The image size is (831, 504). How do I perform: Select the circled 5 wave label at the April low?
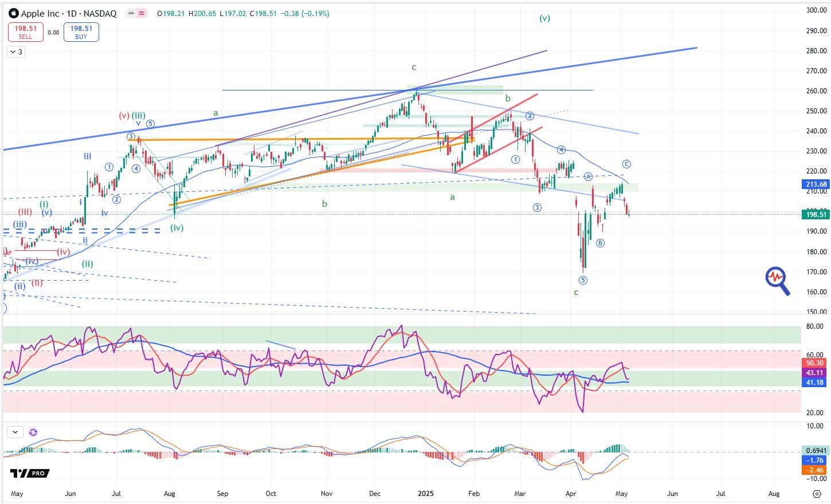click(583, 280)
